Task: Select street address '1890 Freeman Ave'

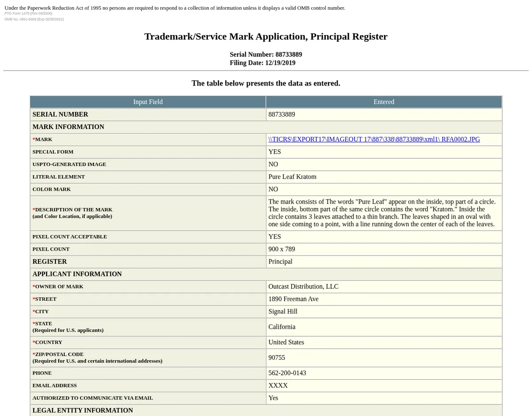Action: coord(293,299)
